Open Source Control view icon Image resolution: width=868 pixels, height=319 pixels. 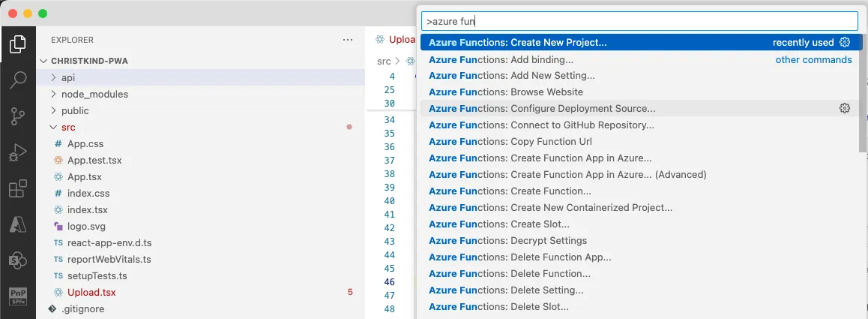click(x=18, y=116)
